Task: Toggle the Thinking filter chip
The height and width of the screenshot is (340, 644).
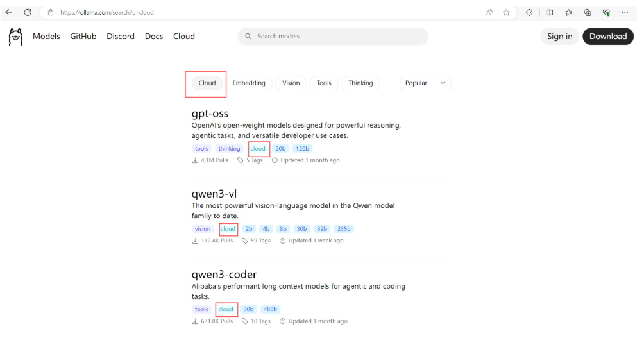Action: (360, 83)
